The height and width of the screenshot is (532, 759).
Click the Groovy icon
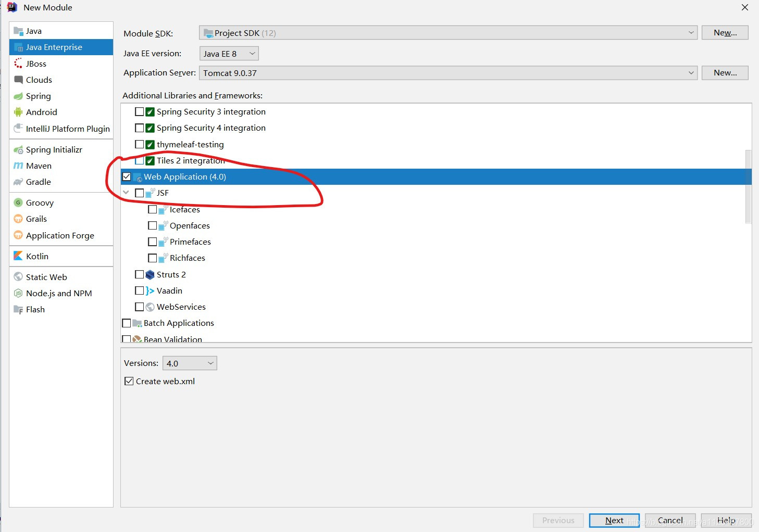19,202
